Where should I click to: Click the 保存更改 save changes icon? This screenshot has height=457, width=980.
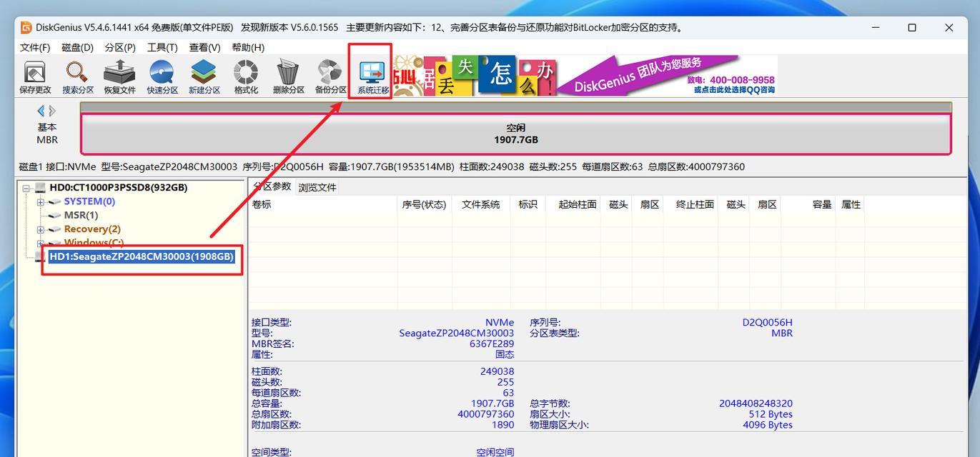(35, 77)
